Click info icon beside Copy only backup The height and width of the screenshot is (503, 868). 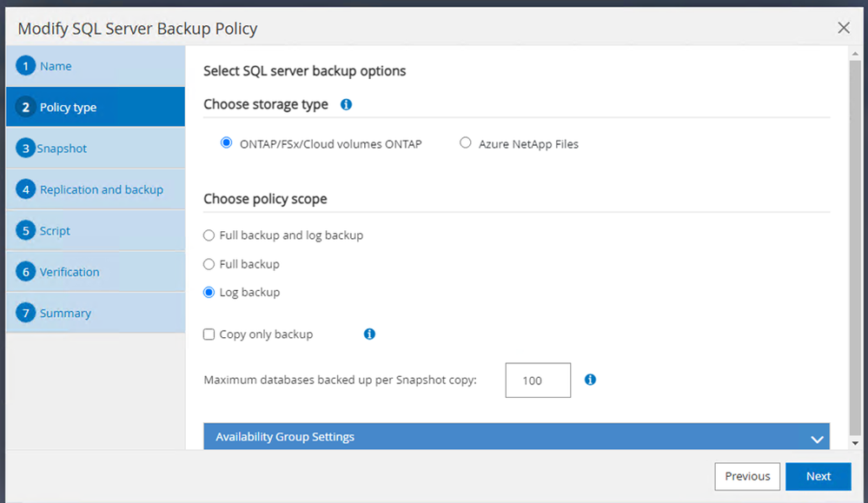point(369,334)
